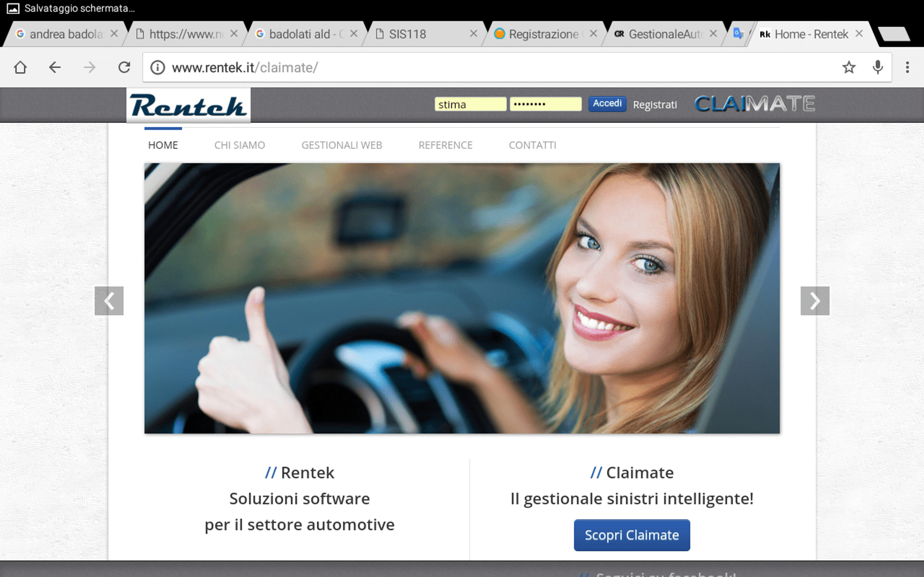Reload the current page

coord(124,68)
